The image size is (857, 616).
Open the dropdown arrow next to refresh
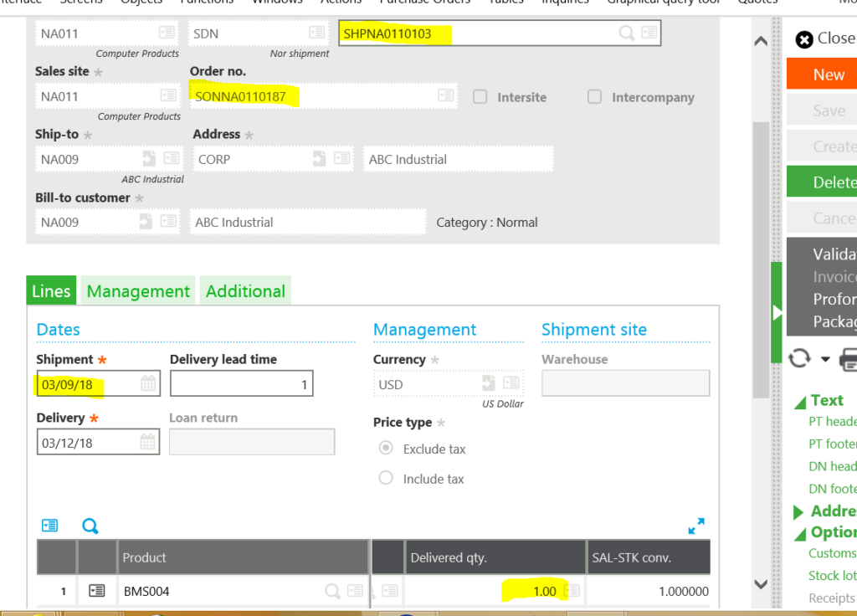[x=825, y=359]
